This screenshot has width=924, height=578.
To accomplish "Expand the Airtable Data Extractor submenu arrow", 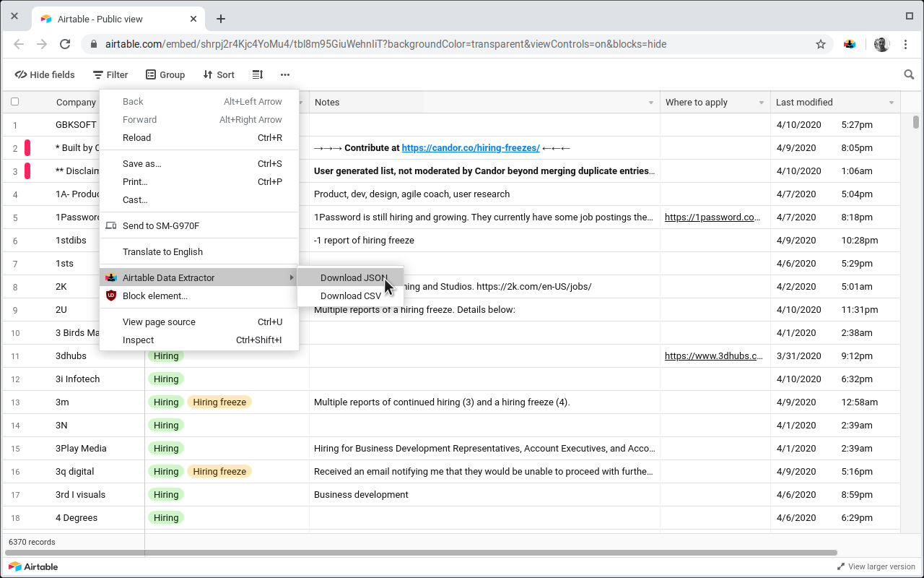I will tap(292, 277).
